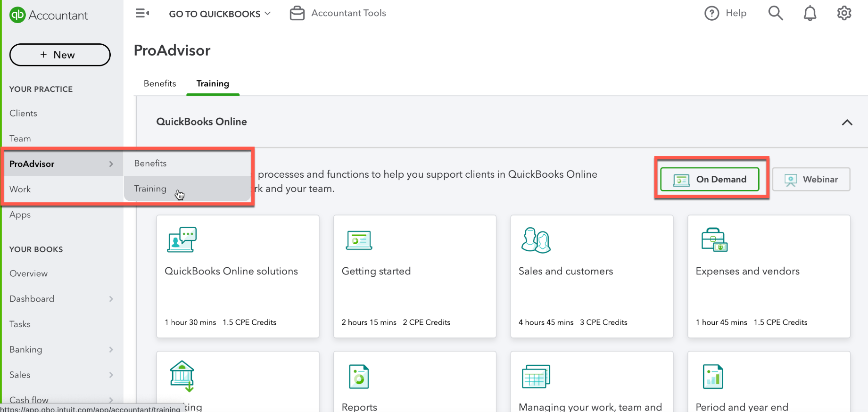Choose Benefits in the ProAdvisor flyout
The image size is (868, 412).
point(188,163)
